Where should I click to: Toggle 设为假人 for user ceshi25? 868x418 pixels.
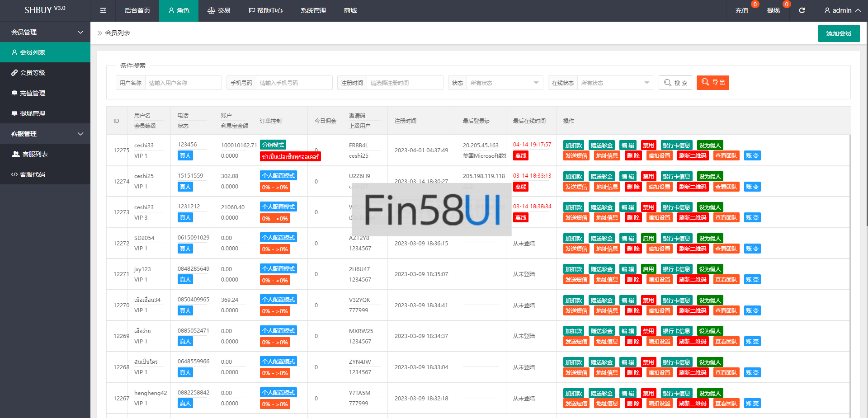pos(709,176)
